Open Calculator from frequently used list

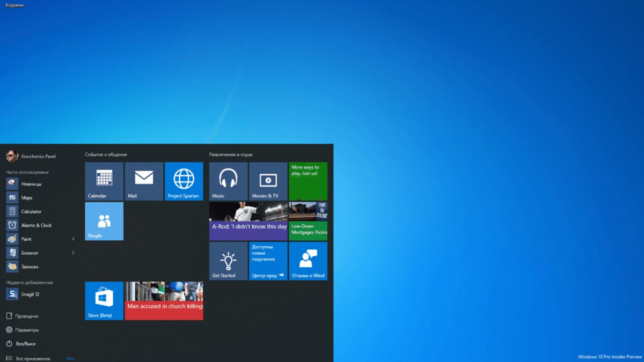(31, 211)
